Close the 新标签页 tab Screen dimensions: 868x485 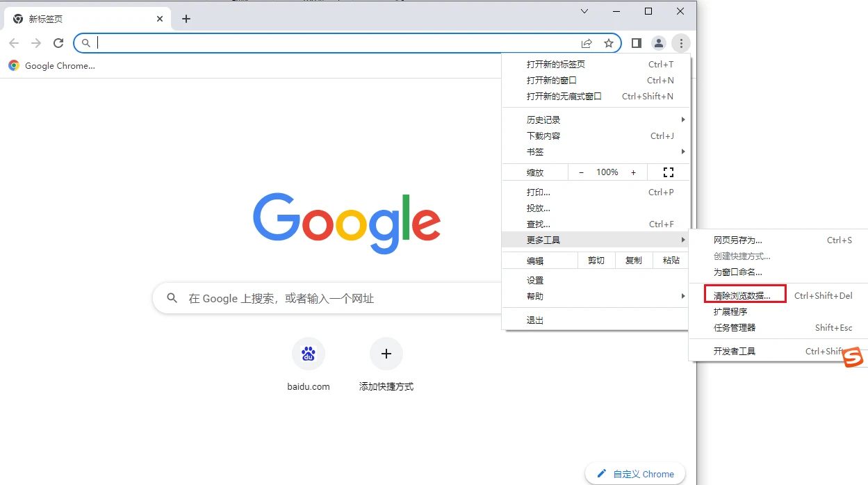pos(160,19)
